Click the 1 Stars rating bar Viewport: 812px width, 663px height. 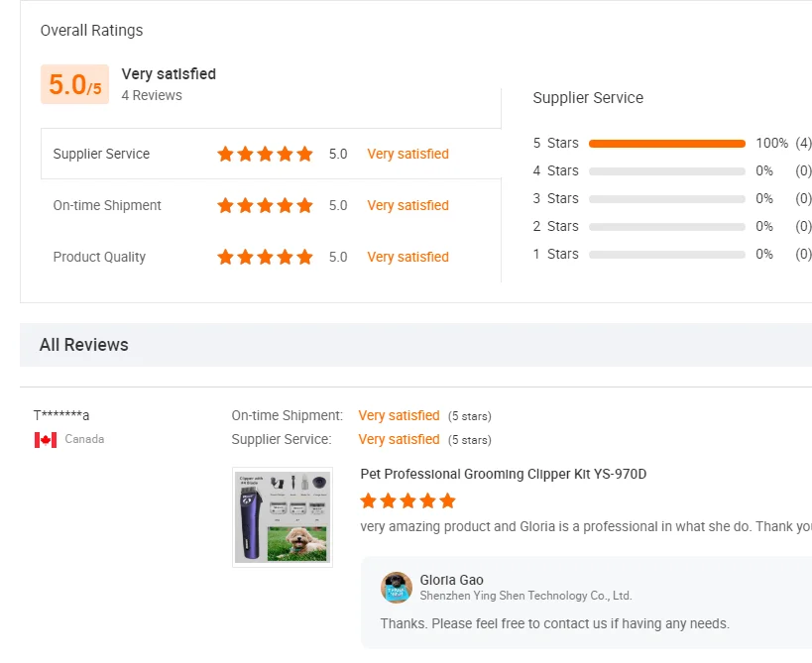[666, 255]
